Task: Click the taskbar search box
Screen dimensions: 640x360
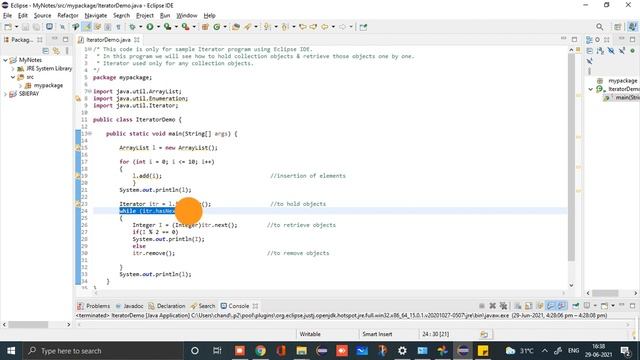Action: pos(102,351)
